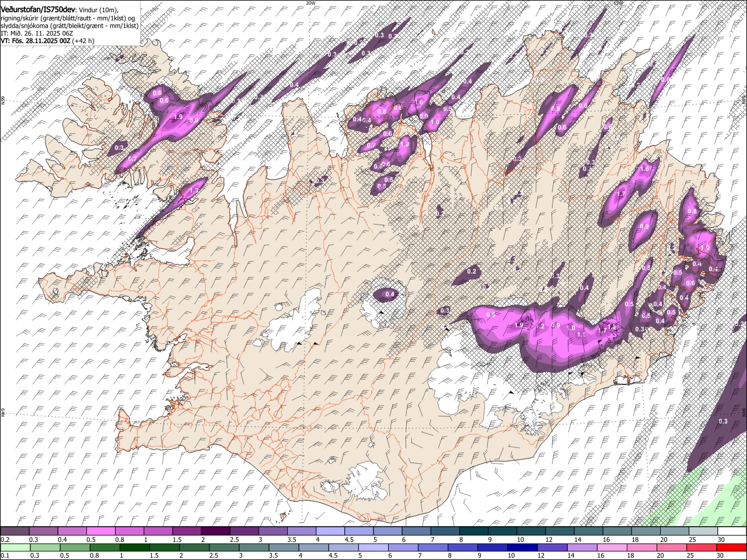
Task: Click the 0.2 label in top legend row
Action: click(x=5, y=540)
